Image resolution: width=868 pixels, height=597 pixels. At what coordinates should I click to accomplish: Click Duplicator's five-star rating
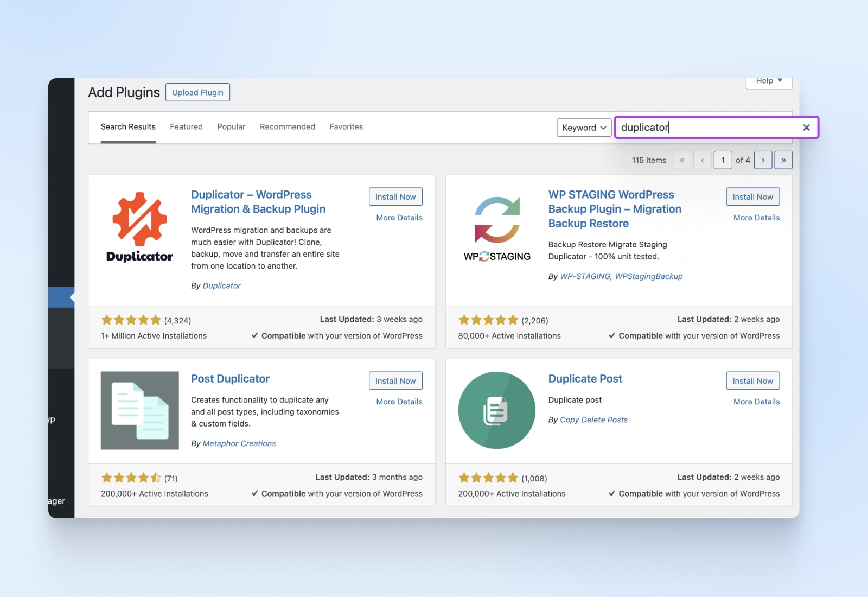[130, 320]
